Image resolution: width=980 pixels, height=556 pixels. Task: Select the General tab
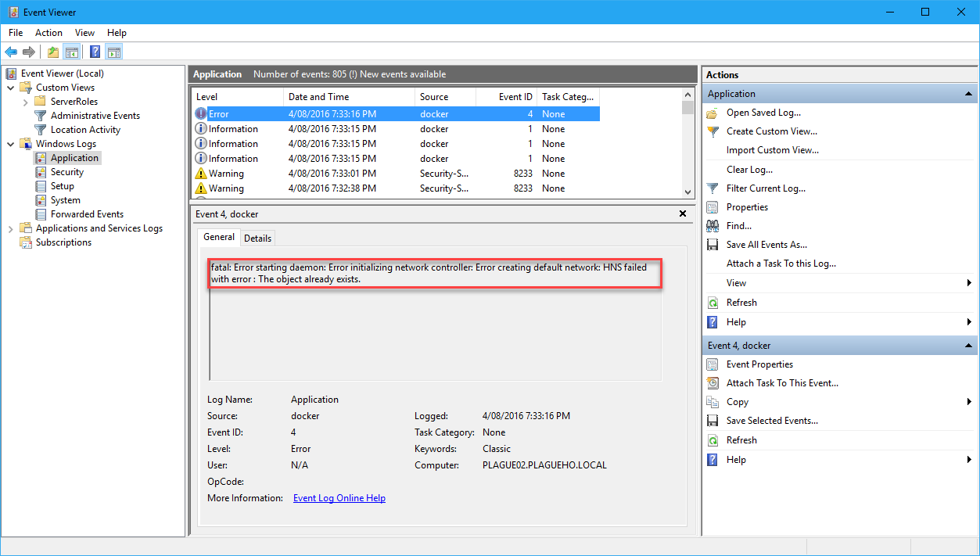pyautogui.click(x=219, y=237)
